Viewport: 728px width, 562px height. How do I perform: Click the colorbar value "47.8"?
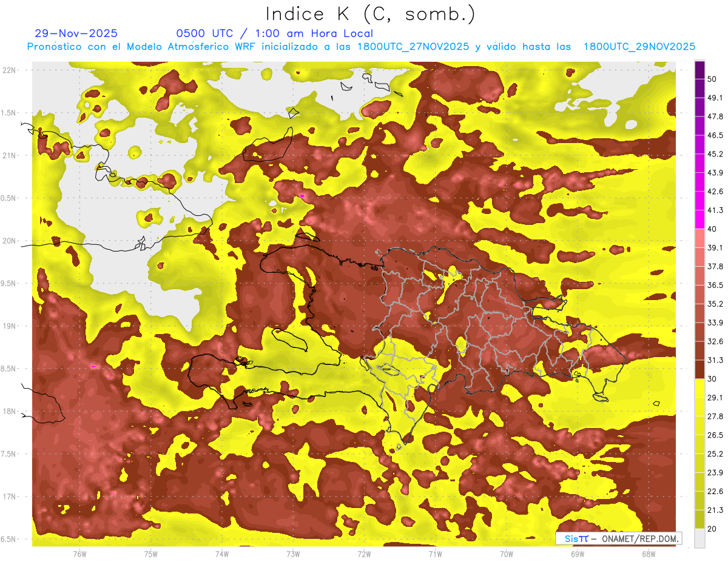point(715,116)
